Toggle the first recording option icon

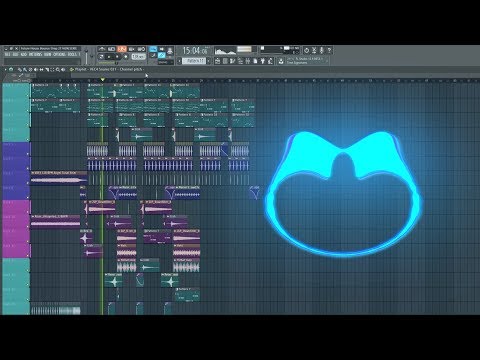(x=102, y=49)
